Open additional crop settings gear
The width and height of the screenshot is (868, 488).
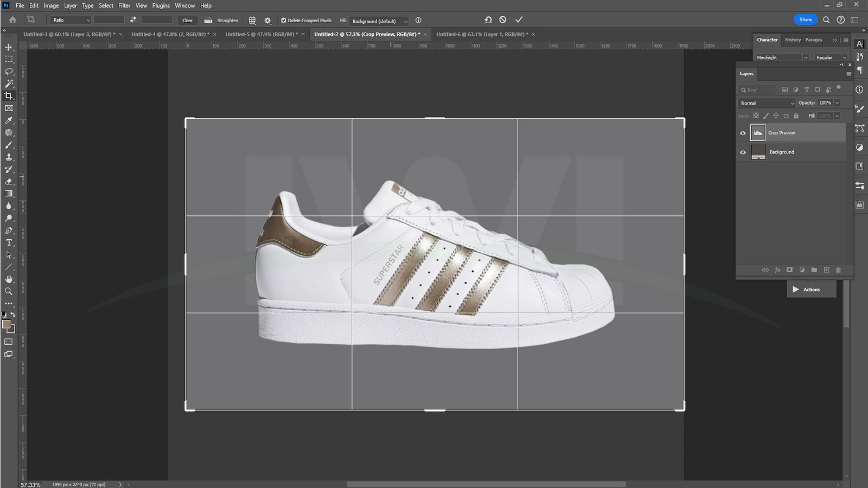click(x=267, y=20)
